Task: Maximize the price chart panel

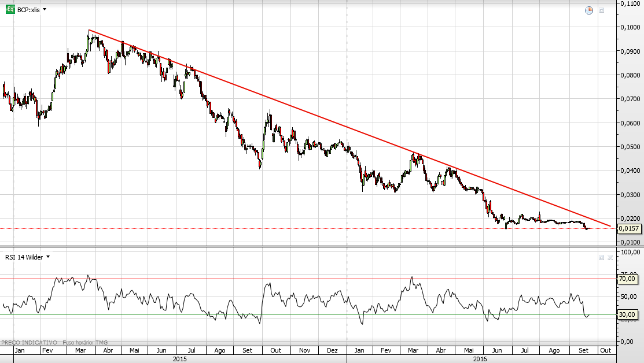Action: pos(602,10)
